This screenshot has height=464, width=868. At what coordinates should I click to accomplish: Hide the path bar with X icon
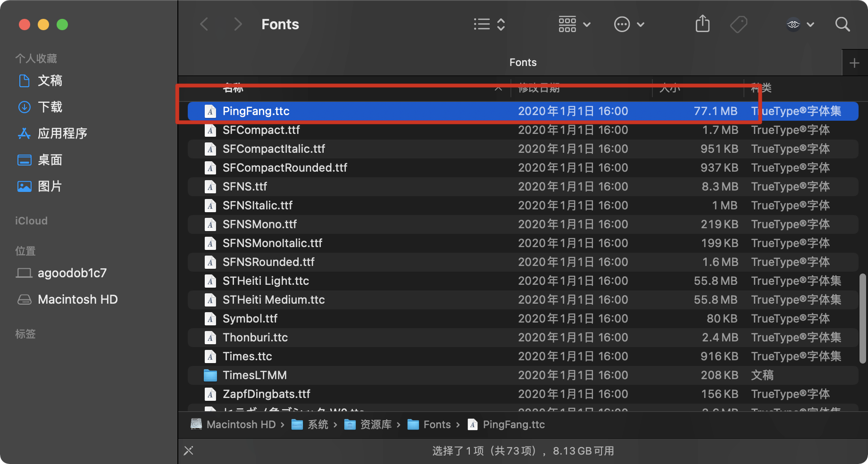tap(189, 451)
